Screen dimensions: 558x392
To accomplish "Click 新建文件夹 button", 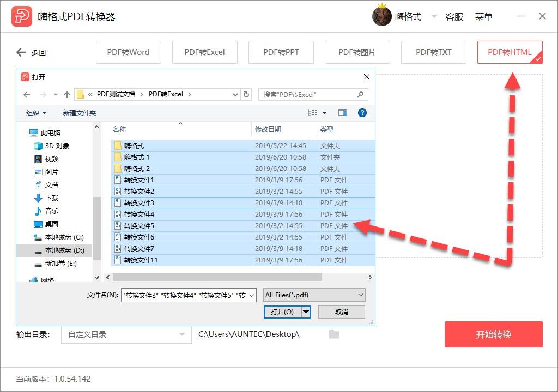I will pos(80,113).
